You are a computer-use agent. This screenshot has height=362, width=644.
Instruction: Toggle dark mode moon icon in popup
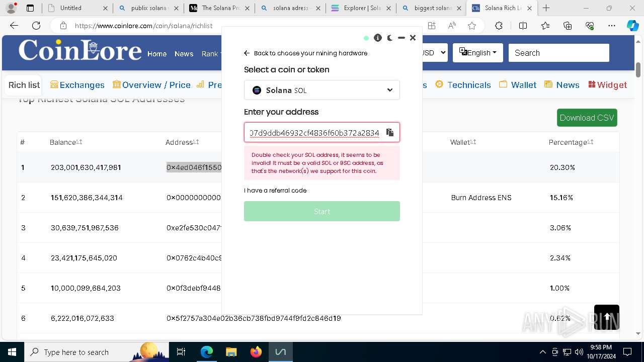[x=390, y=38]
